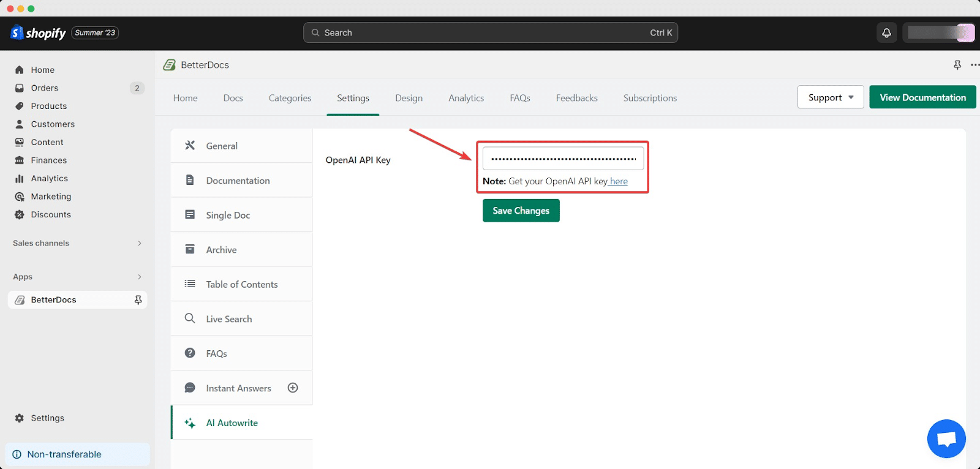Screen dimensions: 980x469
Task: Open the Analytics tab in BetterDocs
Action: [x=466, y=98]
